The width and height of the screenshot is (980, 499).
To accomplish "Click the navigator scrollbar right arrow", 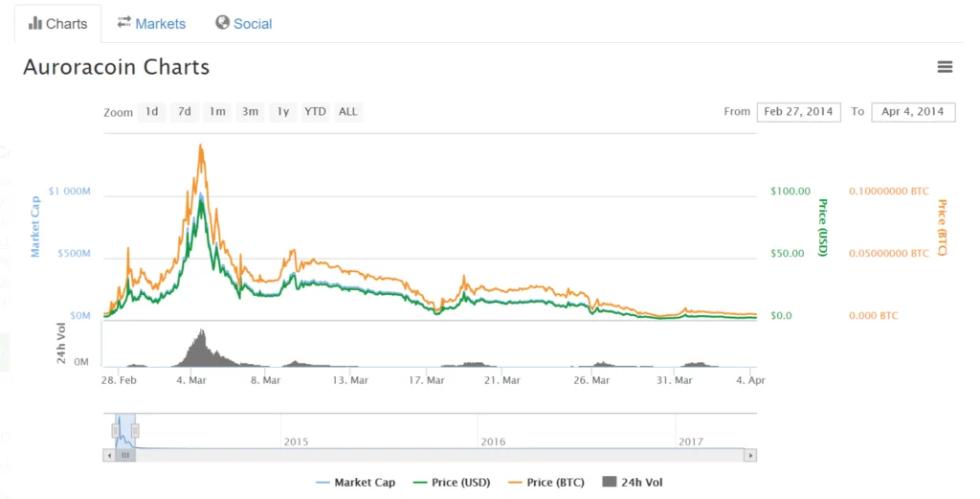I will (x=750, y=455).
